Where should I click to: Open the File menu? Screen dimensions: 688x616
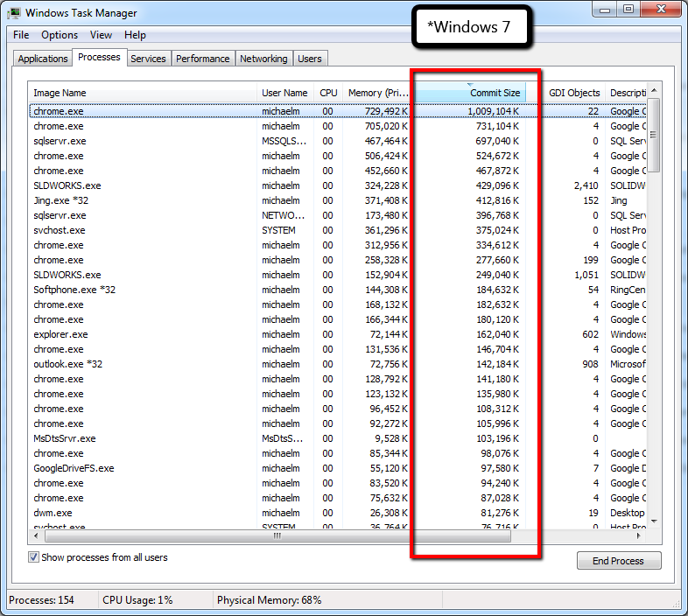coord(21,35)
